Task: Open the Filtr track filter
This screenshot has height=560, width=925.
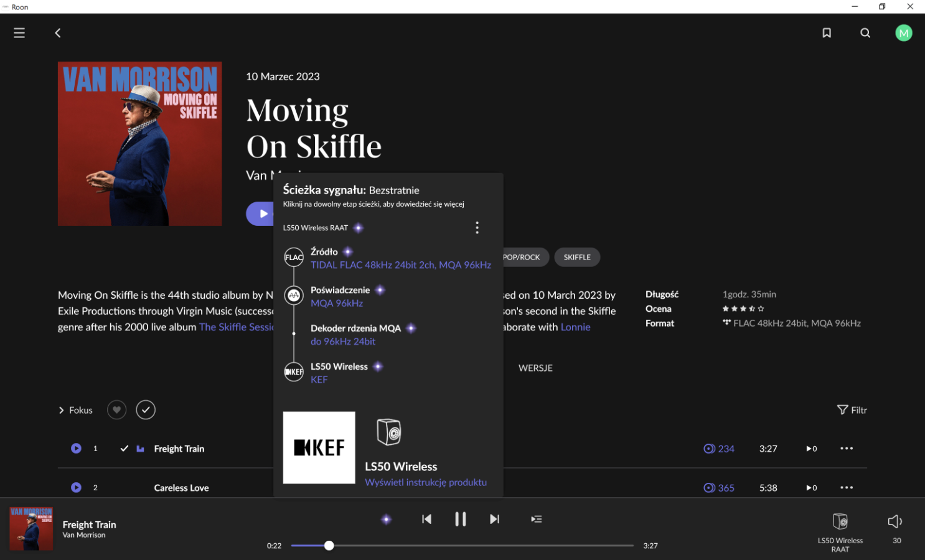Action: (x=852, y=410)
